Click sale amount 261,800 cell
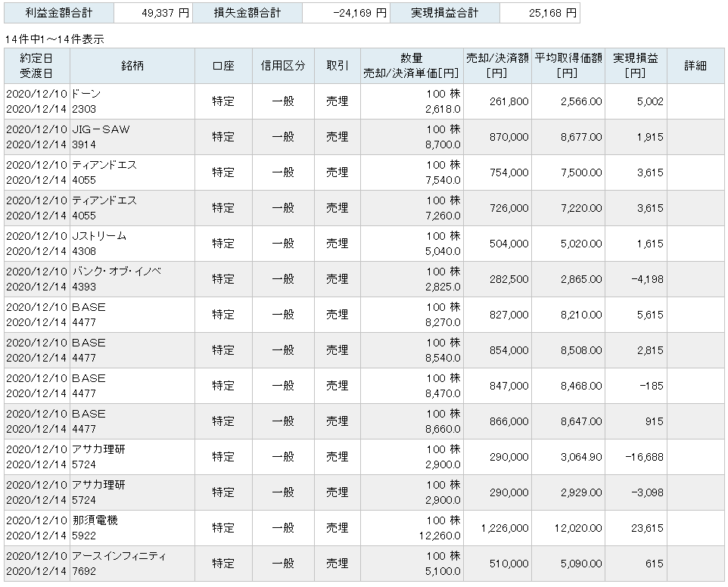The width and height of the screenshot is (728, 587). [x=497, y=101]
